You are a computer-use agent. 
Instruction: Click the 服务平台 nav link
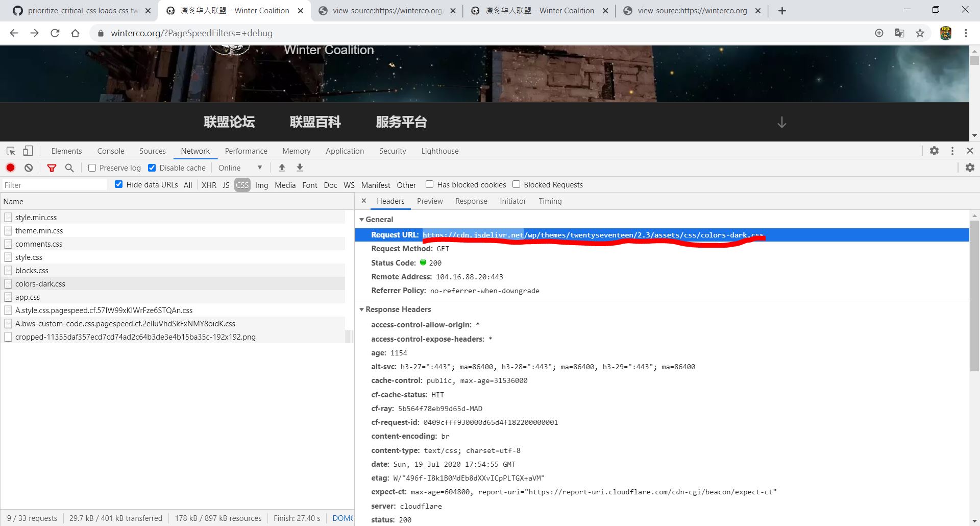[401, 122]
